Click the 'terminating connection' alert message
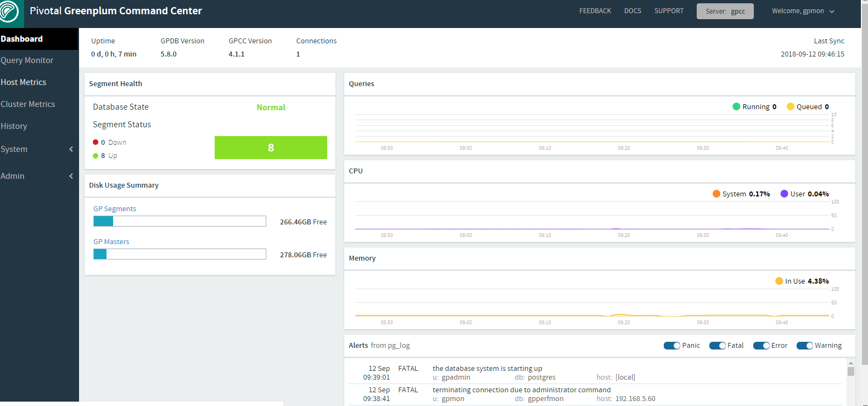Image resolution: width=868 pixels, height=406 pixels. point(522,390)
